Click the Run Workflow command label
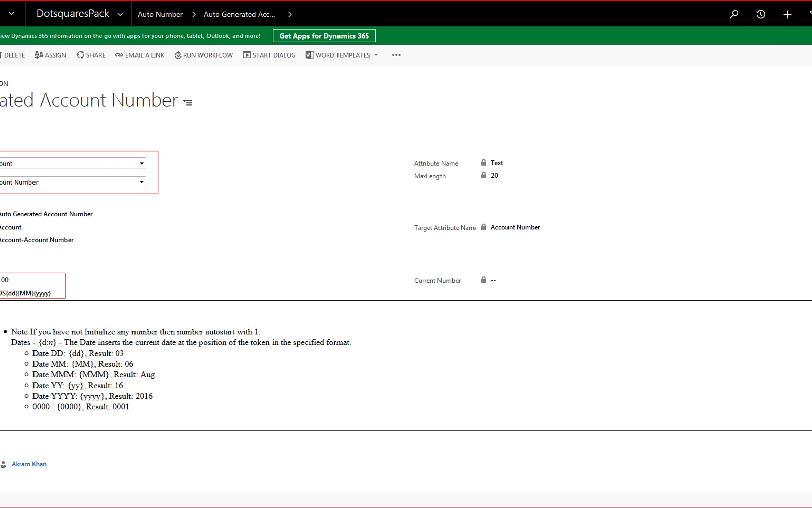The image size is (812, 508). [x=208, y=55]
